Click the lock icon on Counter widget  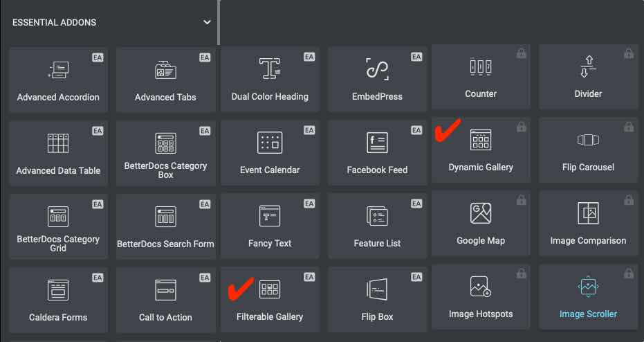point(521,53)
